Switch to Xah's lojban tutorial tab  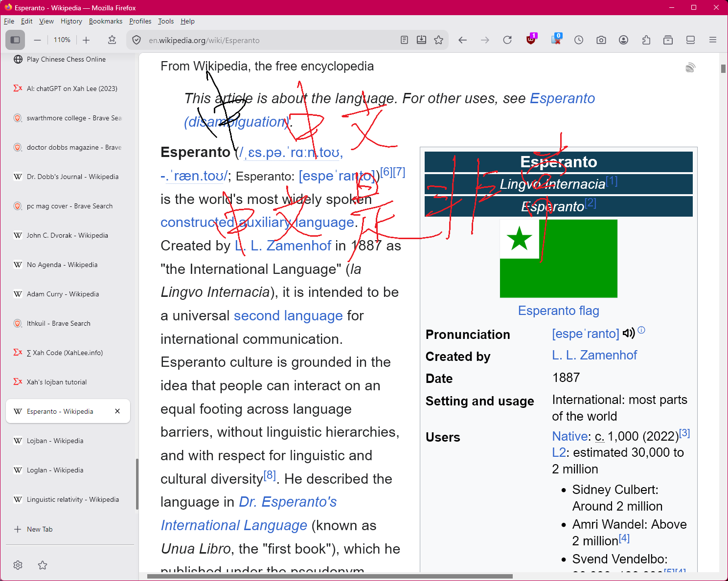(68, 382)
